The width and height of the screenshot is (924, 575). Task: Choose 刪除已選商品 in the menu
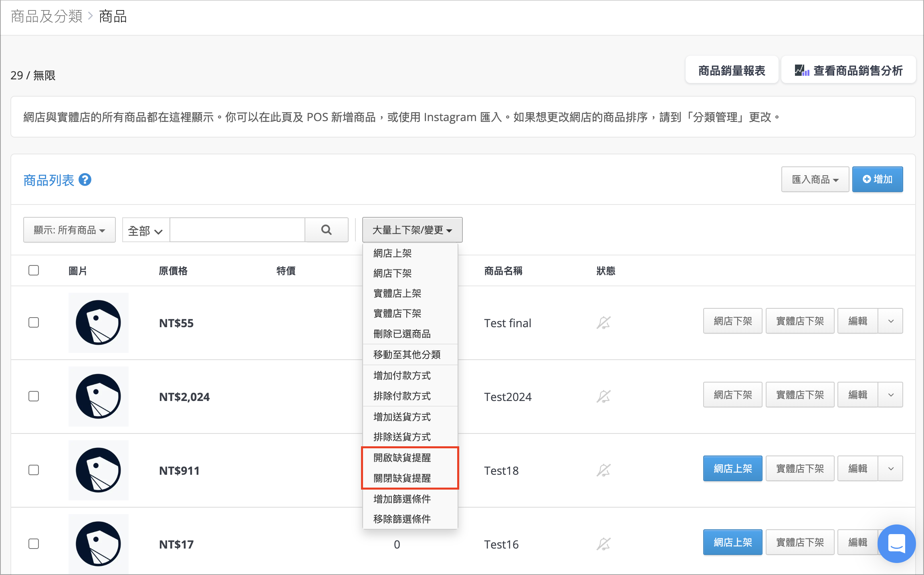point(410,334)
